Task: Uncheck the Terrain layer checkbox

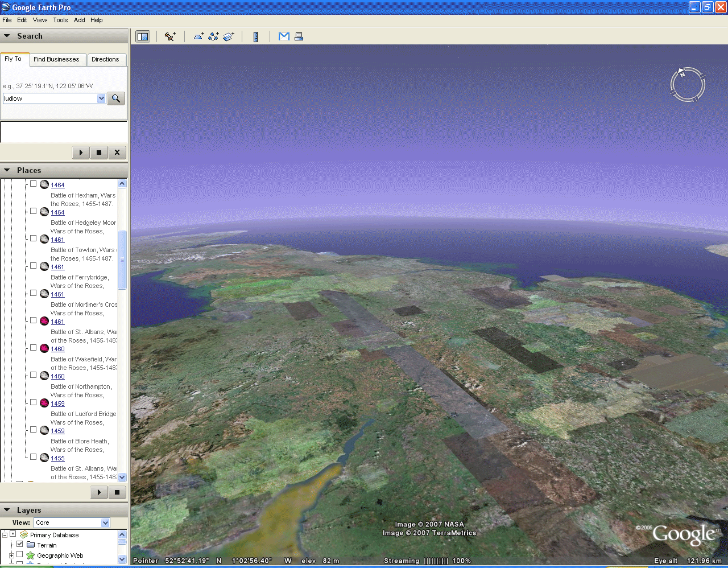Action: [19, 544]
